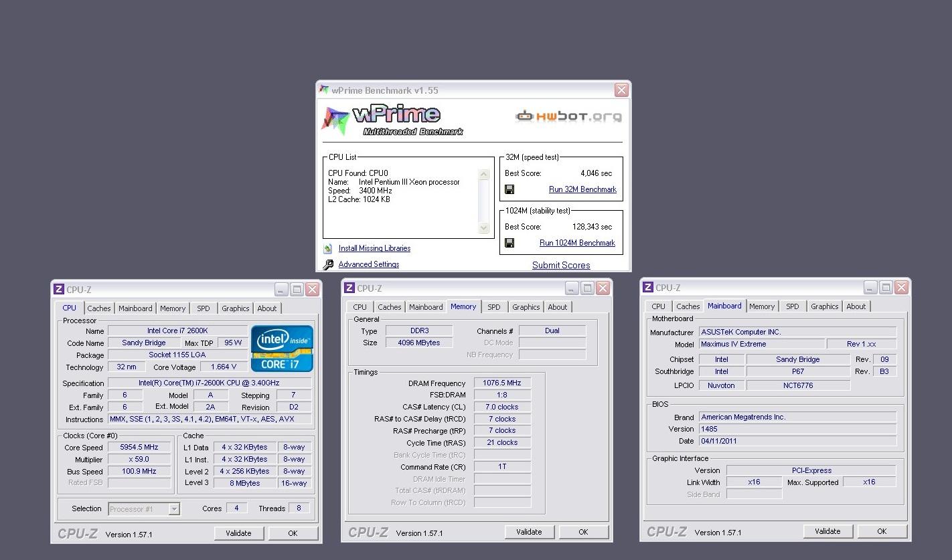Run the 32M Benchmark
The width and height of the screenshot is (952, 560).
tap(582, 189)
